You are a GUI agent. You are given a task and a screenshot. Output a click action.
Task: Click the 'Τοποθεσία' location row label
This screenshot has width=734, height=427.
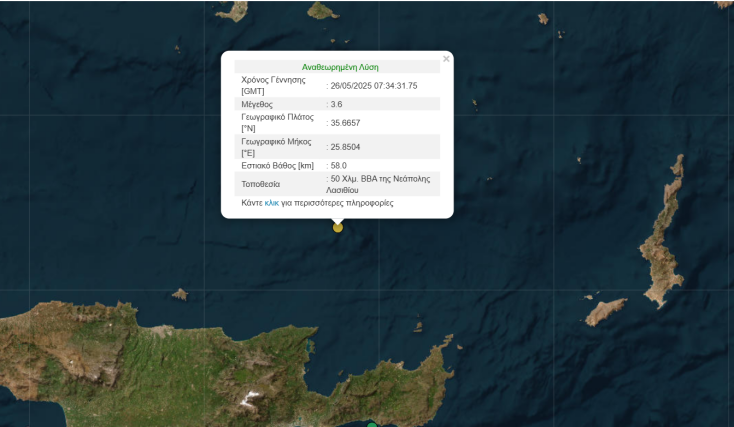261,185
